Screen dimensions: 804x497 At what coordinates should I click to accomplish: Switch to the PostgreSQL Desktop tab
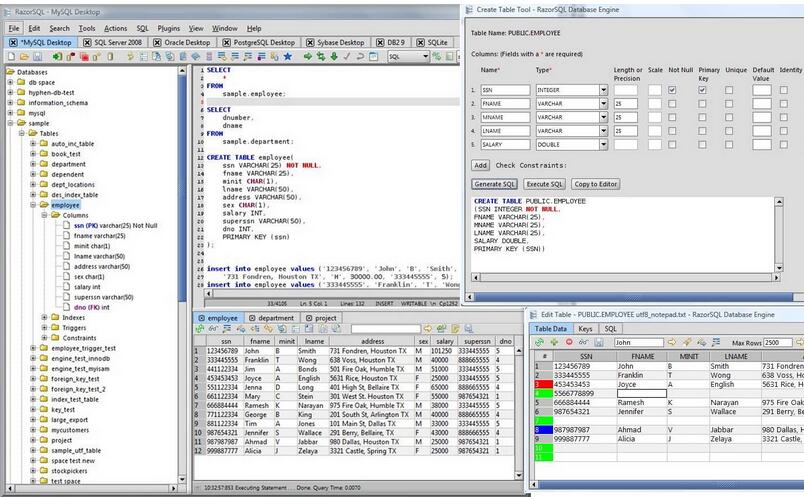(x=264, y=43)
